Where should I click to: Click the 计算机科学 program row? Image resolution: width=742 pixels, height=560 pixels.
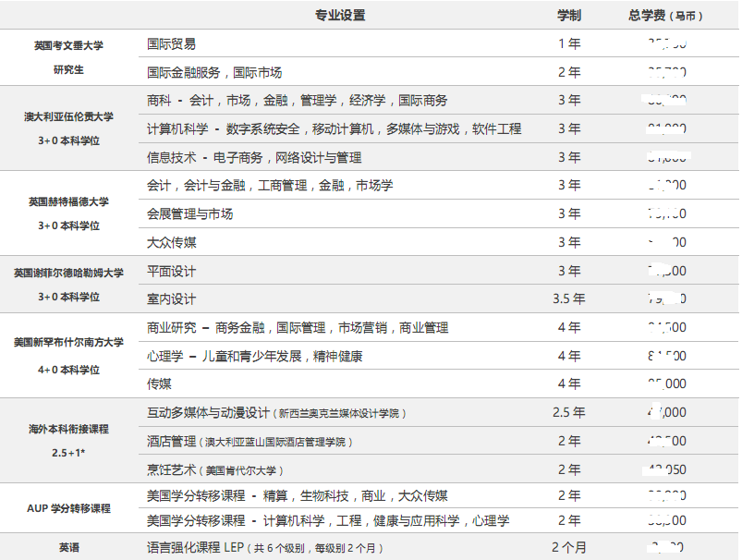(439, 128)
